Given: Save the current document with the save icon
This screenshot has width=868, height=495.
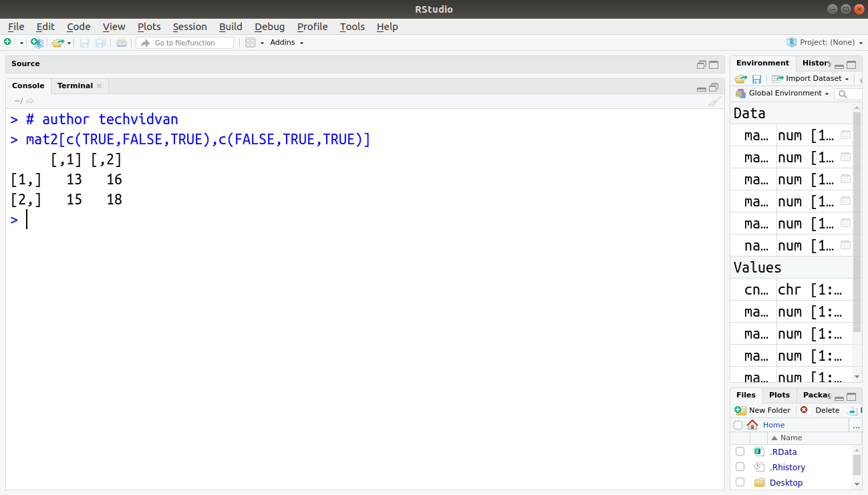Looking at the screenshot, I should (x=84, y=42).
